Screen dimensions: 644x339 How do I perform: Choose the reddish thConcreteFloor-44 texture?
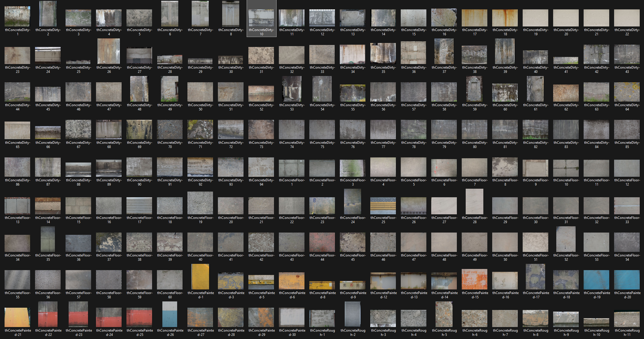322,242
